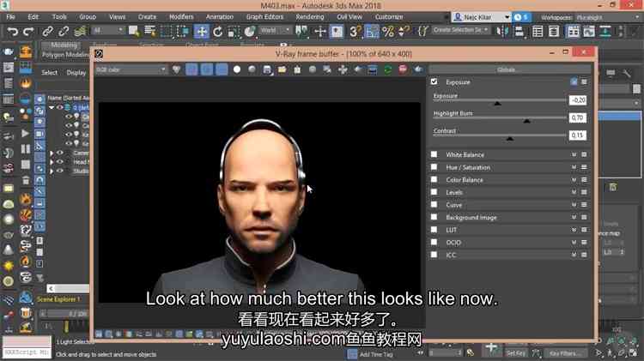The width and height of the screenshot is (644, 361).
Task: Load image folder icon in frame buffer
Action: 283,69
